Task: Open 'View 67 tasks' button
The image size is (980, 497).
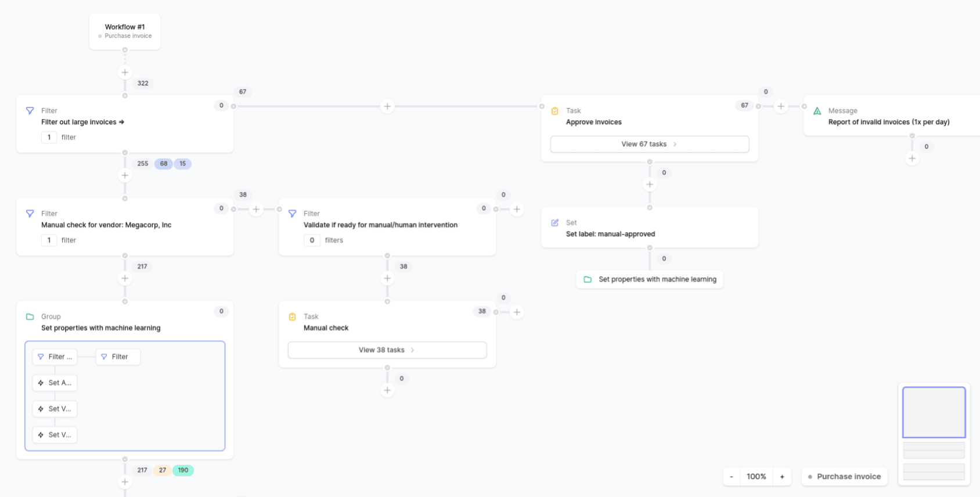Action: click(649, 144)
